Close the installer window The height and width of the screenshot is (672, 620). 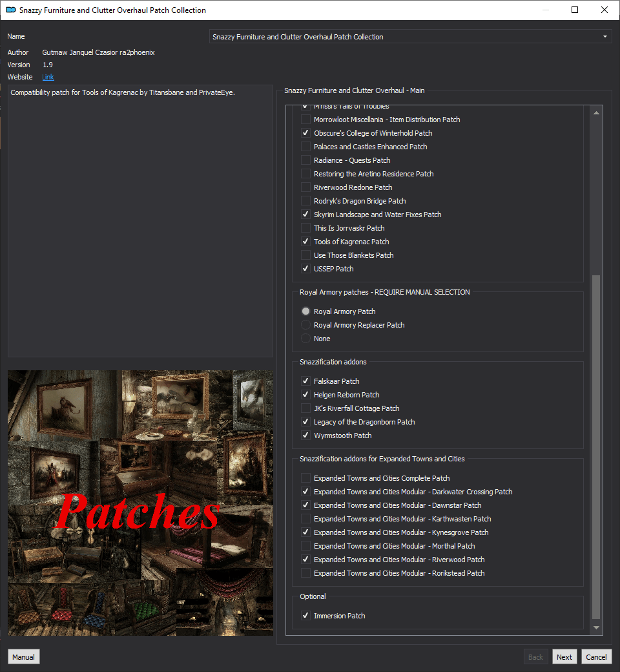(x=604, y=10)
